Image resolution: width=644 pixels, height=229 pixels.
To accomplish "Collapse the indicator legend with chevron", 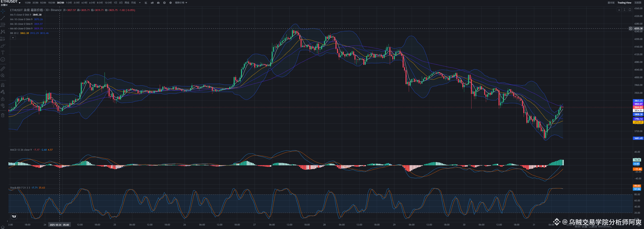I will (13, 38).
